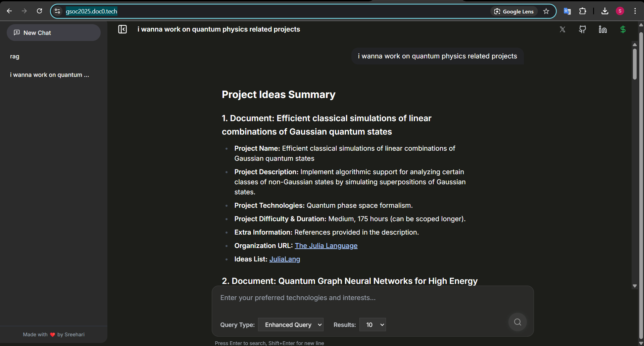
Task: Click the 'Project Difficulty & Duration' bullet line
Action: pos(350,219)
